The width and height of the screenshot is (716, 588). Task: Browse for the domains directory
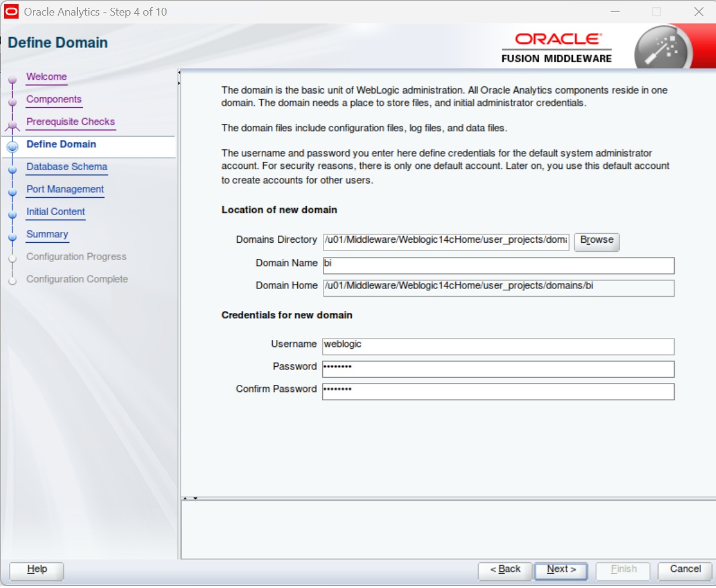pos(597,241)
